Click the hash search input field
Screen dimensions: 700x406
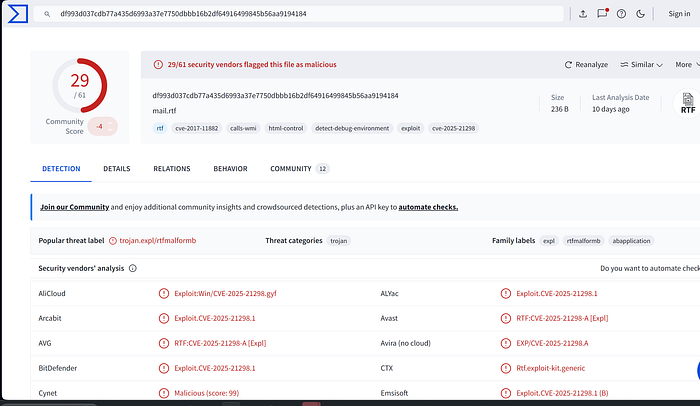pos(298,14)
